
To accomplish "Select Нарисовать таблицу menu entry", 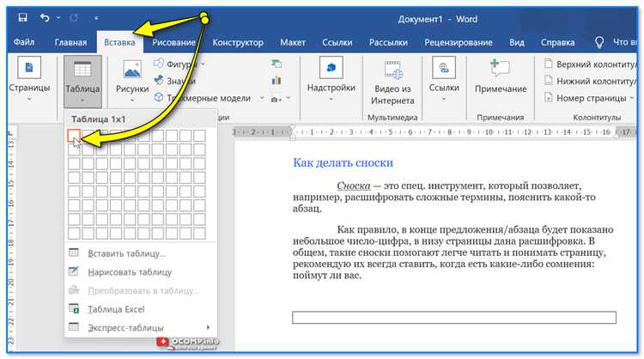I will click(x=131, y=271).
